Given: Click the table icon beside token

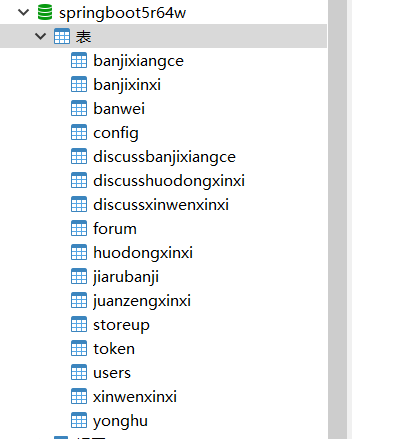Looking at the screenshot, I should point(79,348).
